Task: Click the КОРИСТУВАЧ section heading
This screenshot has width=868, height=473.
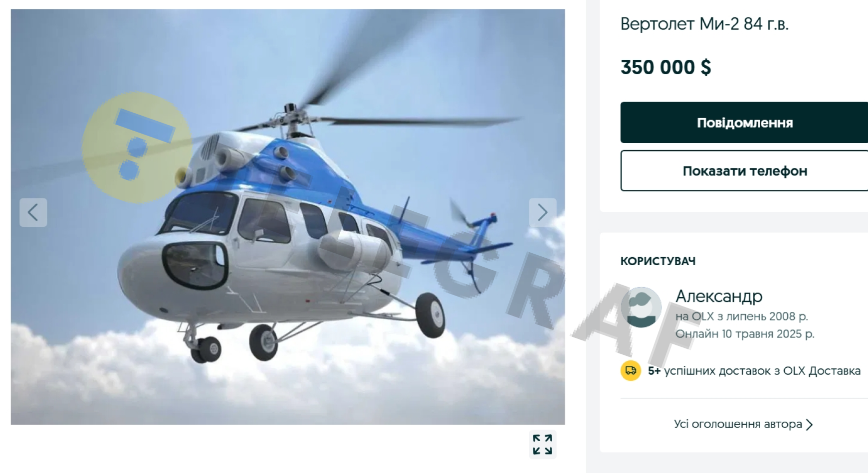Action: coord(658,261)
